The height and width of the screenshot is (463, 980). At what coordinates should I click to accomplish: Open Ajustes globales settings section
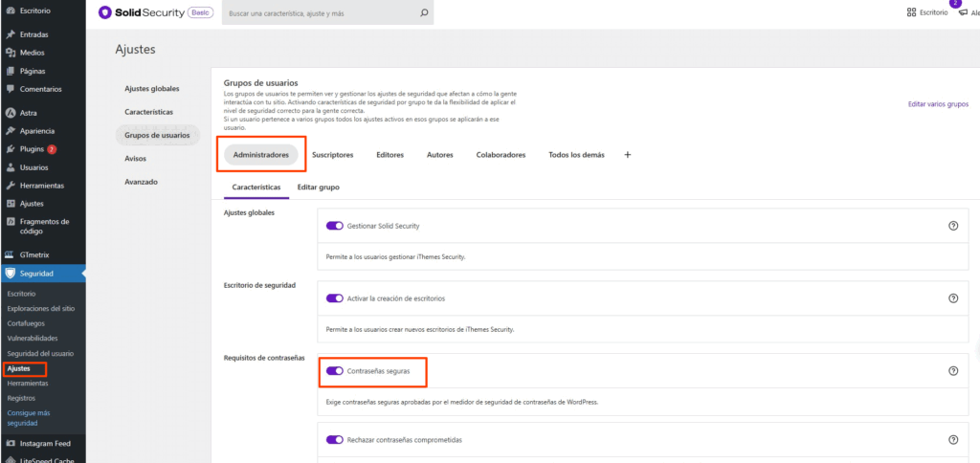(x=152, y=88)
